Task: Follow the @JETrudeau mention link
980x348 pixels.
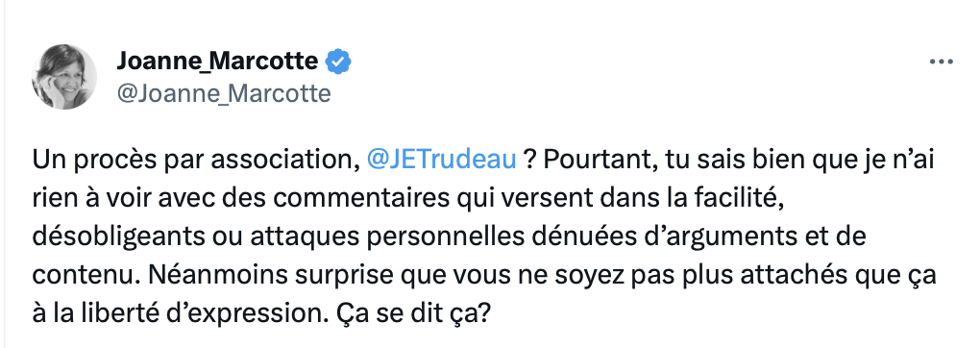Action: (x=441, y=161)
